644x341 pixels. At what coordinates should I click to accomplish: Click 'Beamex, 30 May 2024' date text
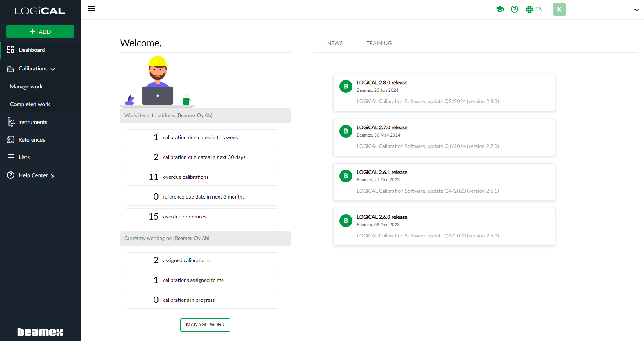(378, 135)
